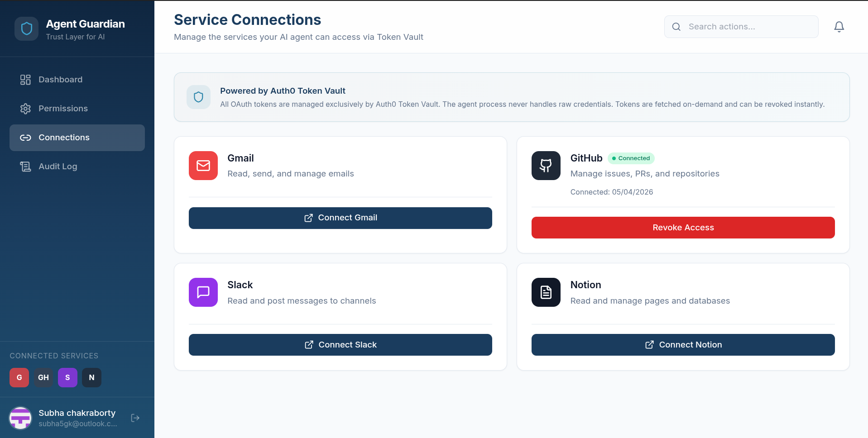The image size is (868, 438).
Task: Open the Dashboard page
Action: point(60,80)
